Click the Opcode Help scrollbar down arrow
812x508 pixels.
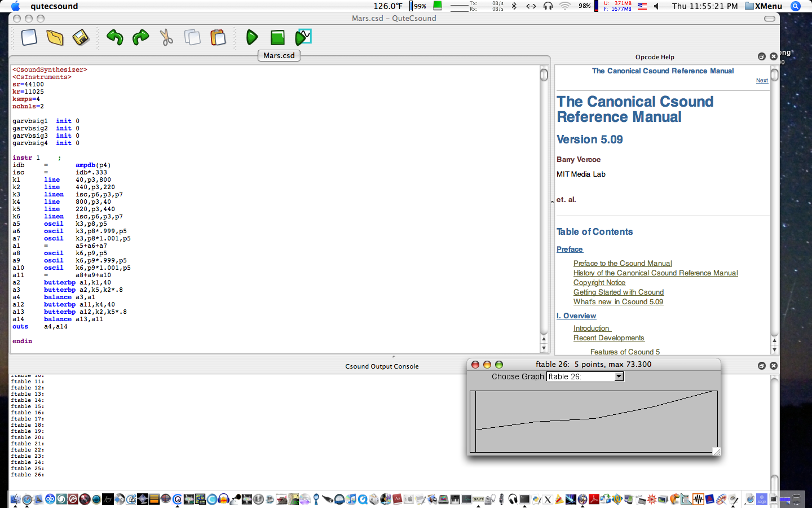pyautogui.click(x=774, y=350)
